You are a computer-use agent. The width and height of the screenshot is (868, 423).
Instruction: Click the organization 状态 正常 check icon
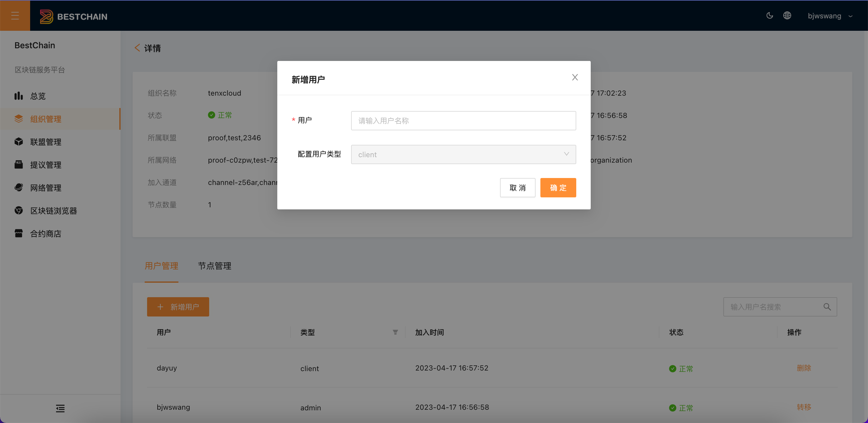(x=211, y=115)
